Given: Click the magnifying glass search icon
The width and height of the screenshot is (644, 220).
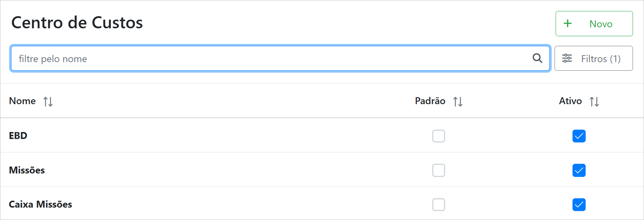Looking at the screenshot, I should tap(537, 58).
